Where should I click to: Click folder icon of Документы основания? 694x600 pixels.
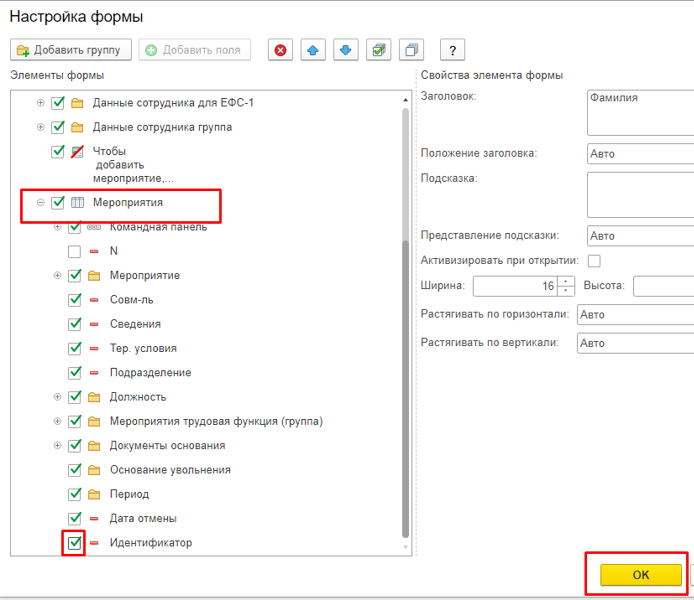94,446
